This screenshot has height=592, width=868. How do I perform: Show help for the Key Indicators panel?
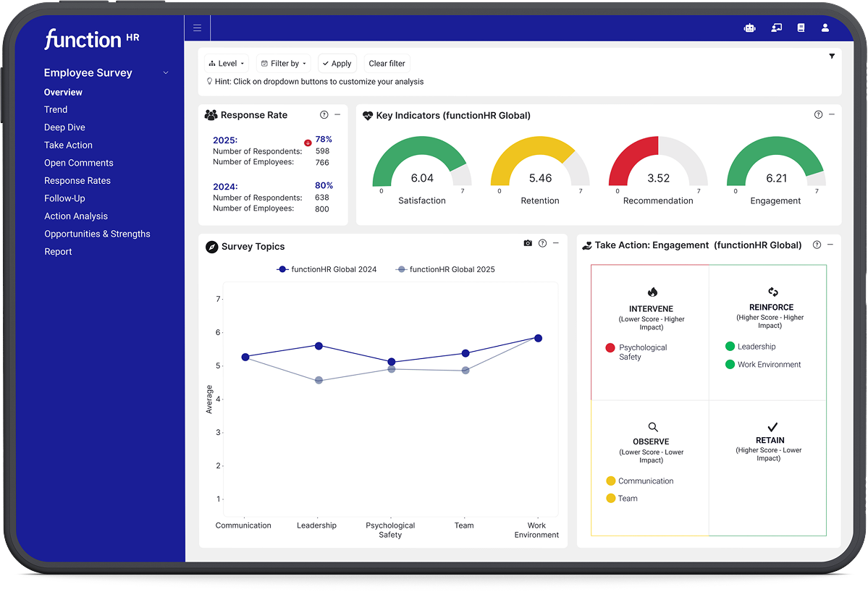[x=818, y=114]
